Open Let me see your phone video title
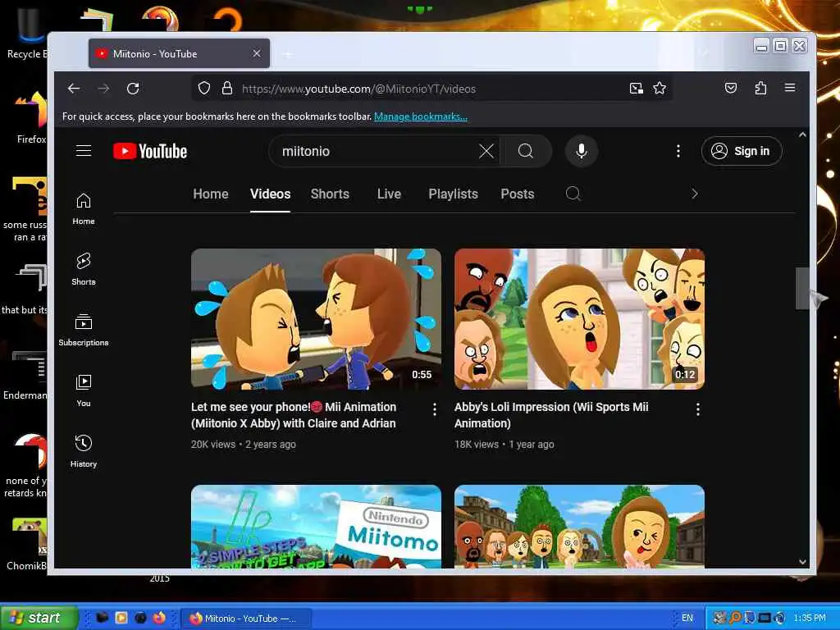 294,415
